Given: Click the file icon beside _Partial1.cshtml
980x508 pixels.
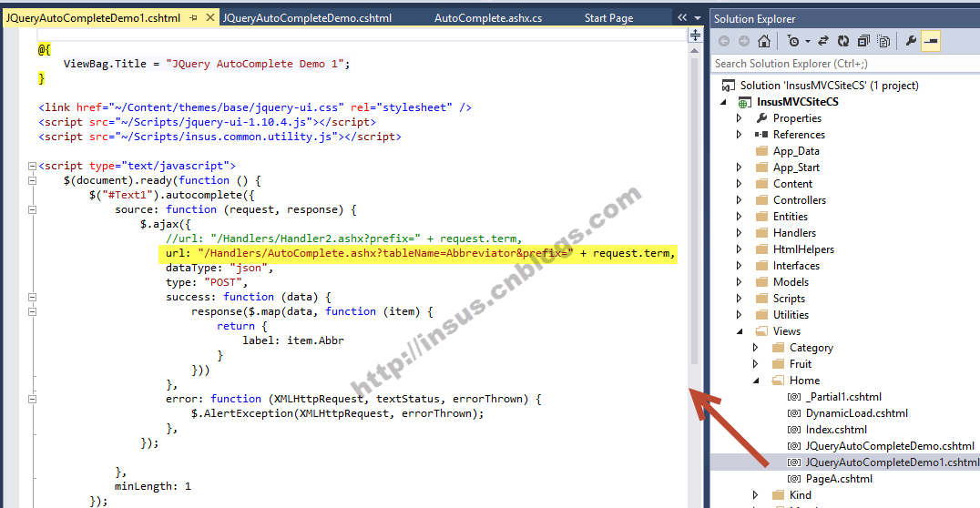Looking at the screenshot, I should pyautogui.click(x=794, y=397).
